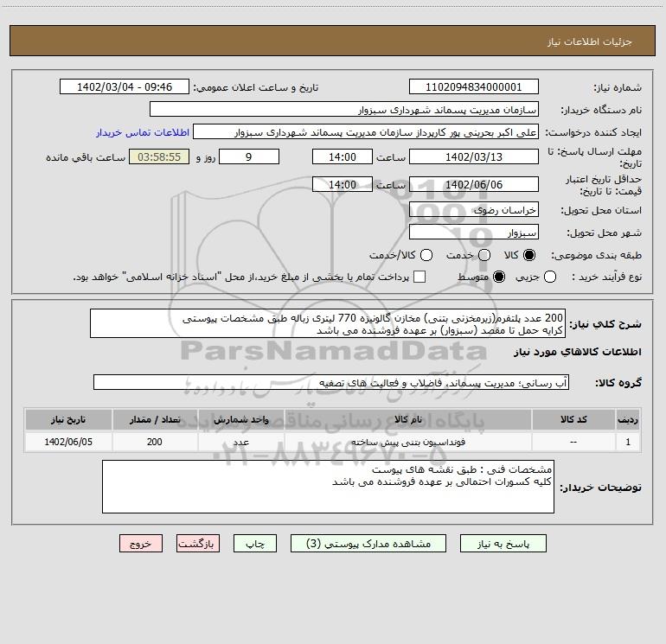Click the remaining time countdown 03:58:55
This screenshot has width=666, height=644.
pos(159,156)
